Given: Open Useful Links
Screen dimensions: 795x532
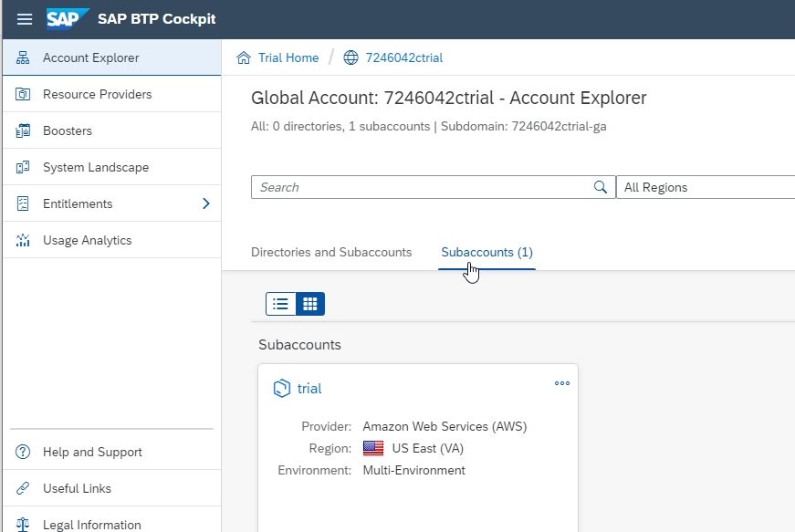Looking at the screenshot, I should (x=111, y=488).
